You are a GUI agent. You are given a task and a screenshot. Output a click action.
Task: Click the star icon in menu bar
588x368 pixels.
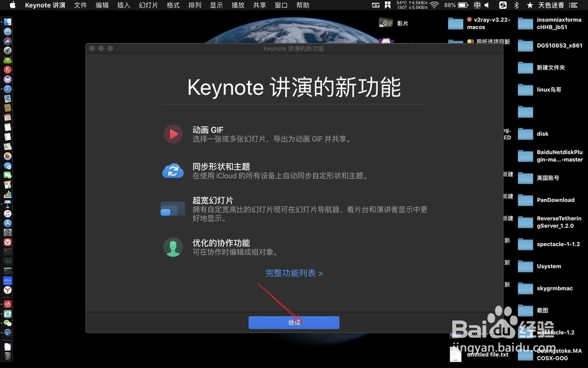point(530,5)
